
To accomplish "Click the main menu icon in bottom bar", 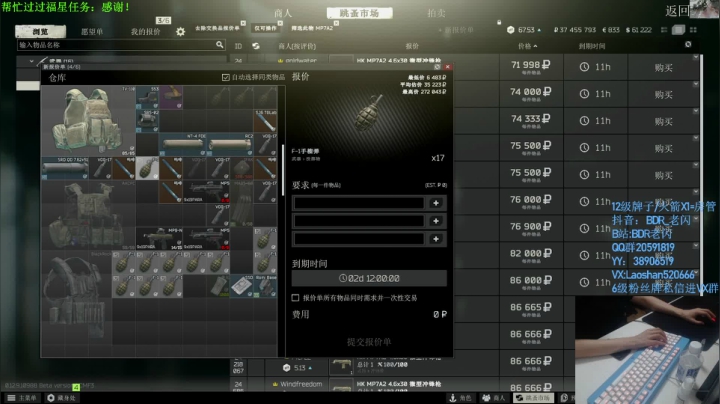I will click(11, 398).
